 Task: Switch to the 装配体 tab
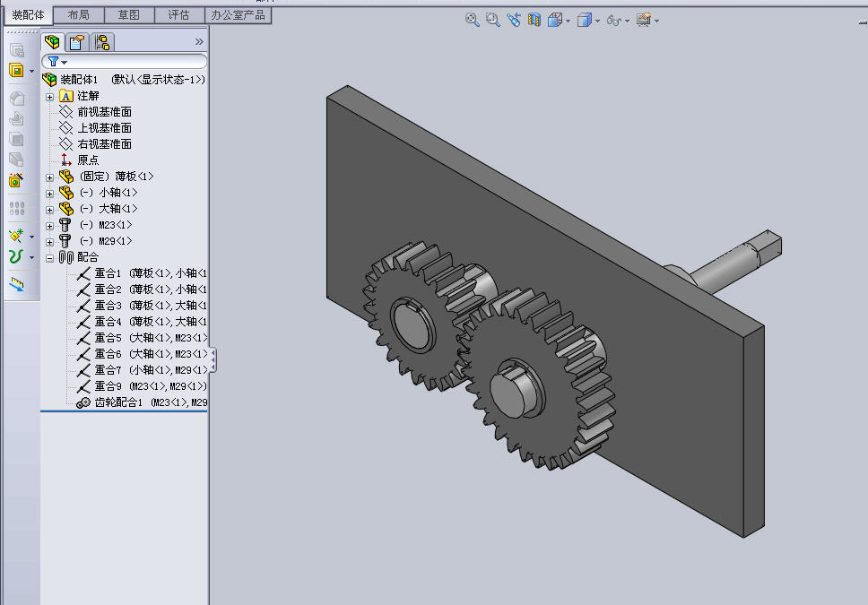(28, 15)
